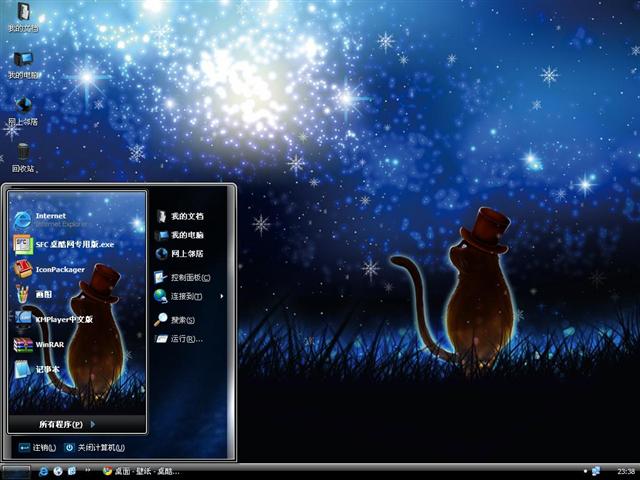Open 运行(R)... run dialog

[179, 339]
